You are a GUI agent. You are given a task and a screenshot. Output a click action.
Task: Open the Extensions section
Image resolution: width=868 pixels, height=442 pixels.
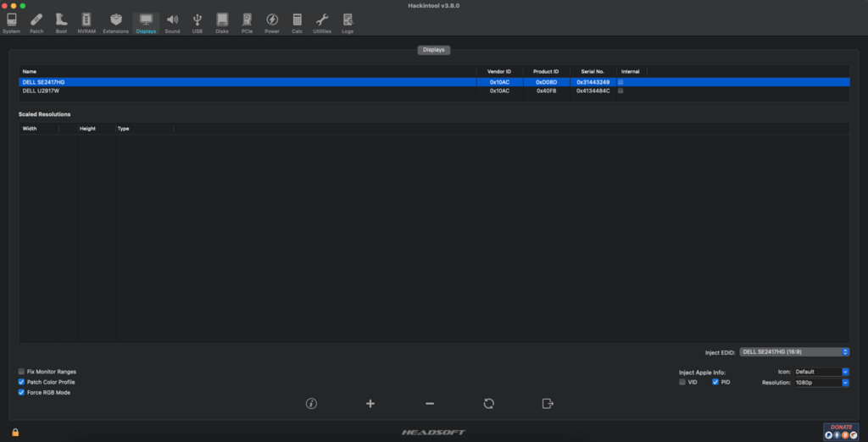[x=116, y=22]
